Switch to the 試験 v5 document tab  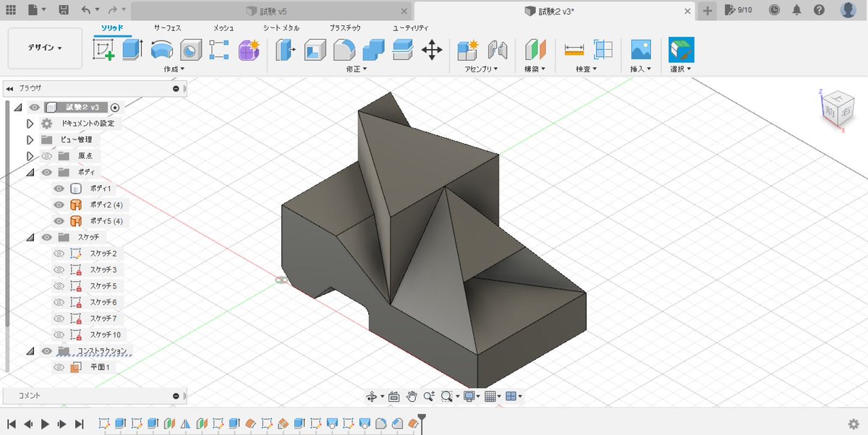(273, 11)
